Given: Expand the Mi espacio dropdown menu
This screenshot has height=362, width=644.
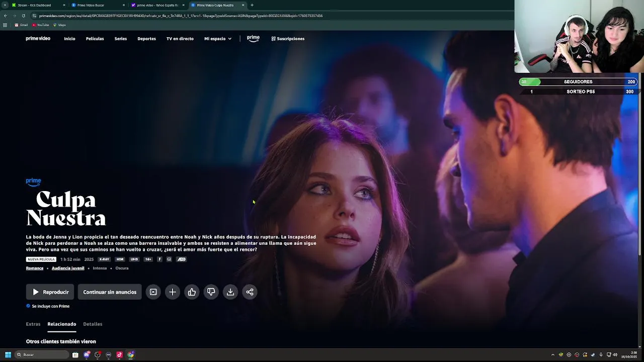Looking at the screenshot, I should click(x=218, y=39).
